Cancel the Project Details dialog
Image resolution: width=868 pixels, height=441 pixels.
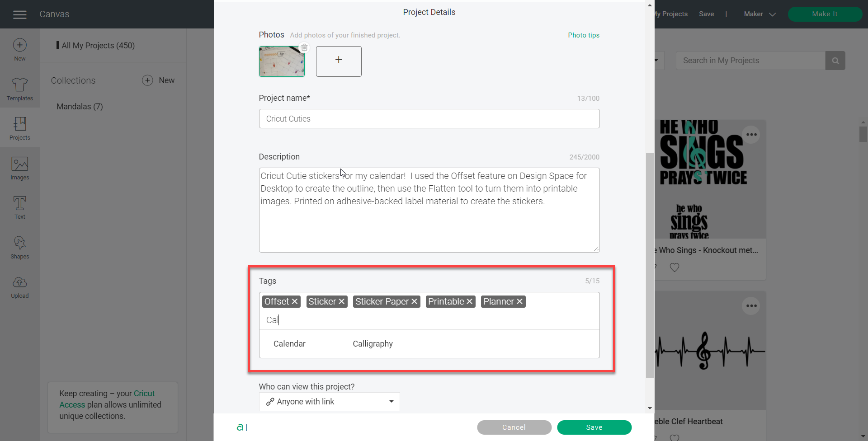514,427
